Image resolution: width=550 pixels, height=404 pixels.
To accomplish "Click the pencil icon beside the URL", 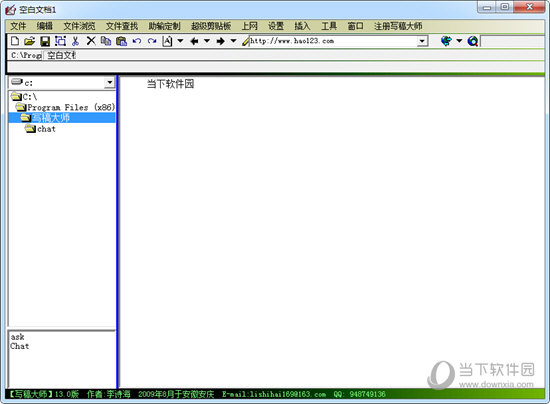I will point(246,41).
